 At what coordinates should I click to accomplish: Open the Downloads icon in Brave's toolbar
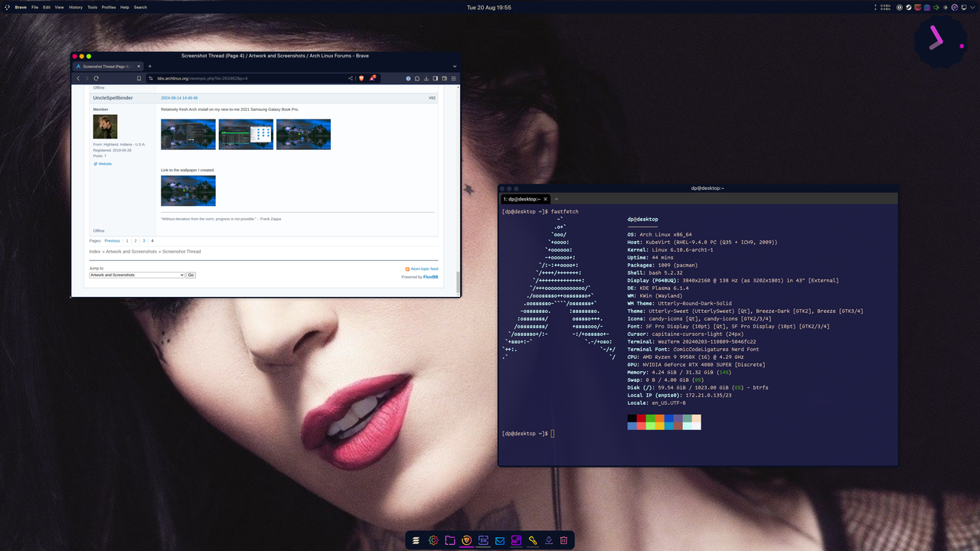click(426, 78)
